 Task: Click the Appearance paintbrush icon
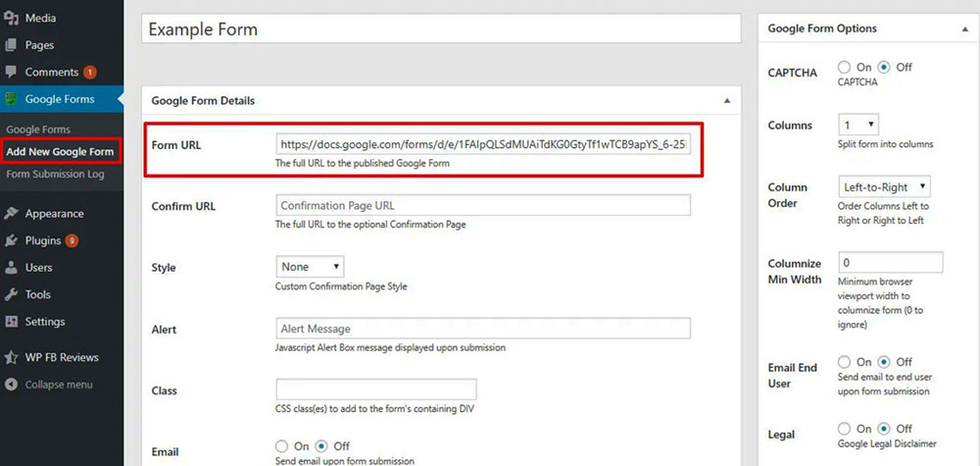[x=12, y=214]
